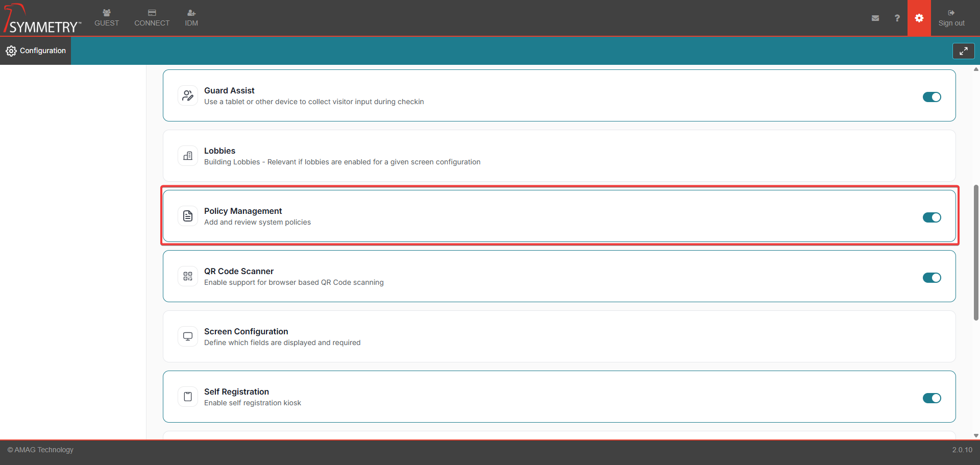Screen dimensions: 980x465
Task: Click the Policy Management document icon
Action: tap(188, 216)
